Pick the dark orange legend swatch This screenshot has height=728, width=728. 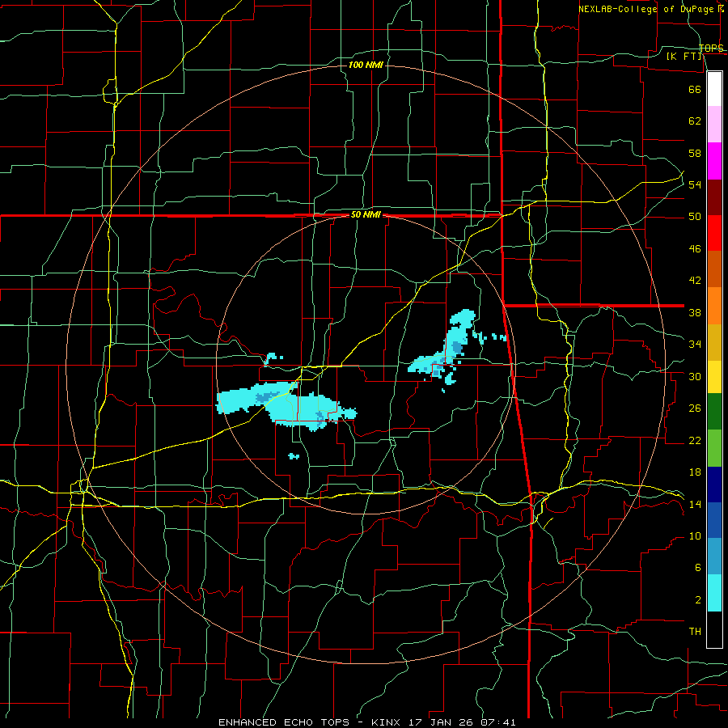click(x=714, y=269)
